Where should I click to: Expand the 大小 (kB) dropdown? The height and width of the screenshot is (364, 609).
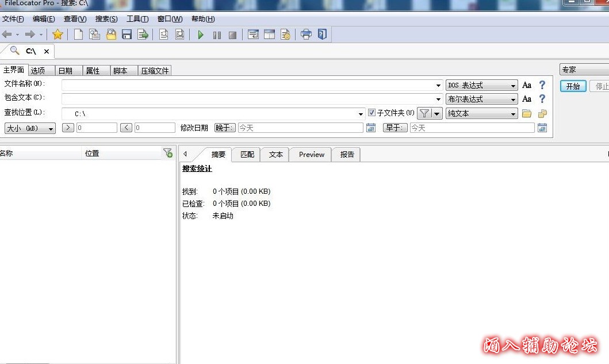click(x=30, y=128)
